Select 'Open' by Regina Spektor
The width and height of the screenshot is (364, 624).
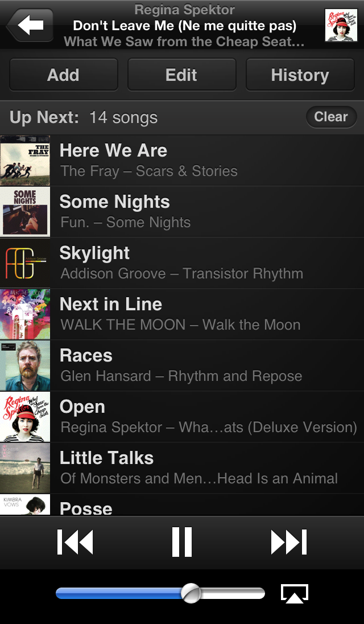pos(182,416)
